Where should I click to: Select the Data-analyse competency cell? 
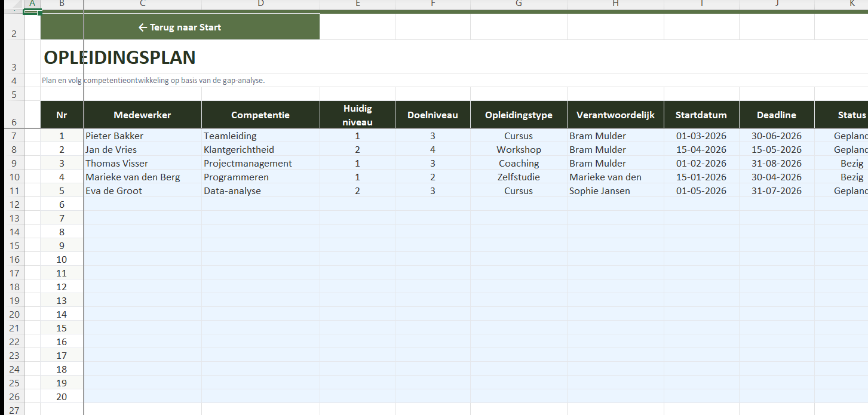(x=260, y=191)
